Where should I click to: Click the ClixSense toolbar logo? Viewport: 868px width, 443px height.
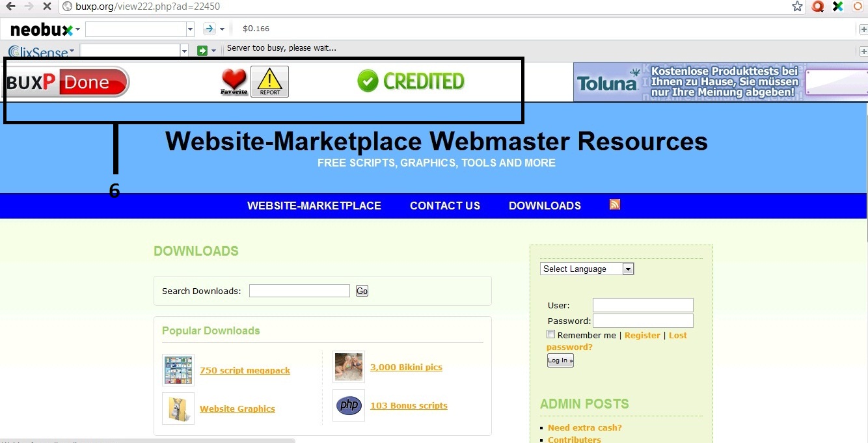click(38, 51)
